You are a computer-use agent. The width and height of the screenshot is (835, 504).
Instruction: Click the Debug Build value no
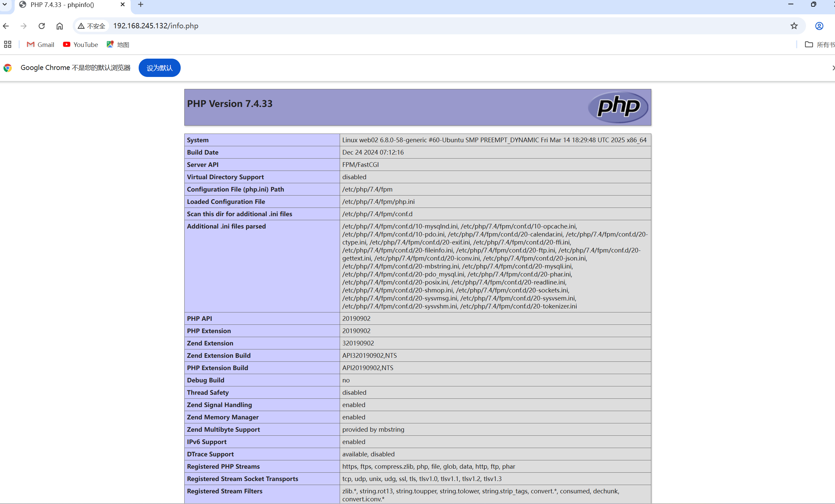(x=346, y=380)
